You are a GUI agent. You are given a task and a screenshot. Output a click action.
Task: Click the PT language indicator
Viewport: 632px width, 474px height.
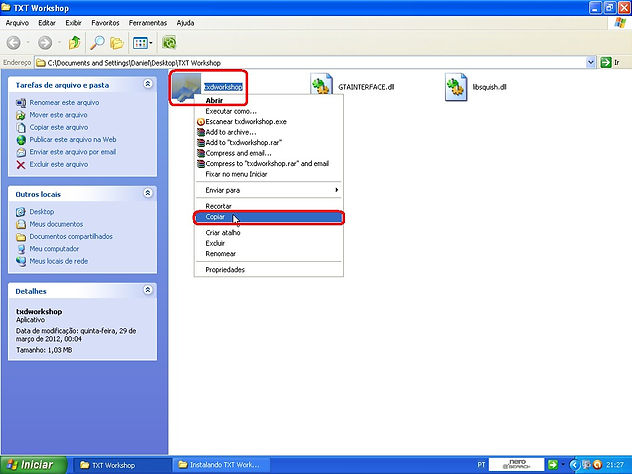point(481,465)
